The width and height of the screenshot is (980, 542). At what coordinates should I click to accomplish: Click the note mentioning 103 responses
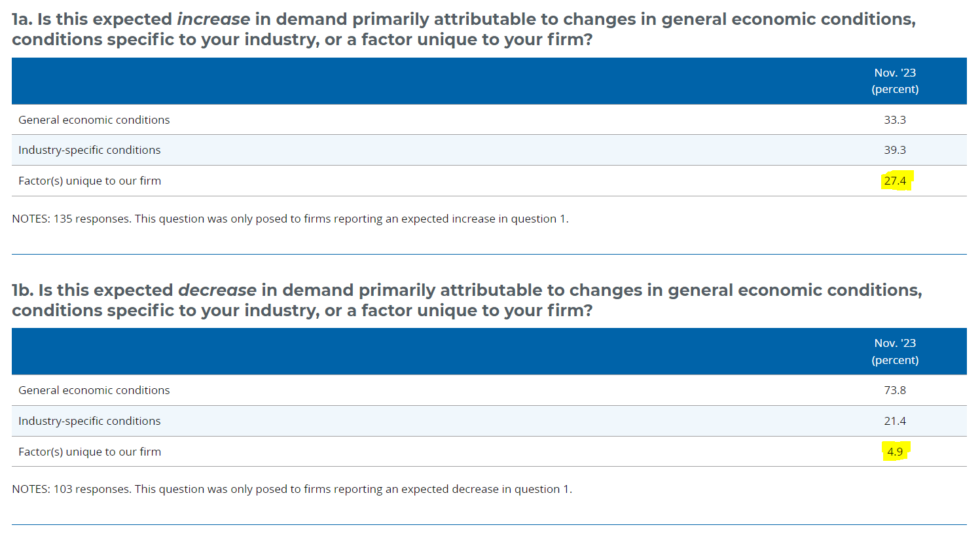pos(292,489)
